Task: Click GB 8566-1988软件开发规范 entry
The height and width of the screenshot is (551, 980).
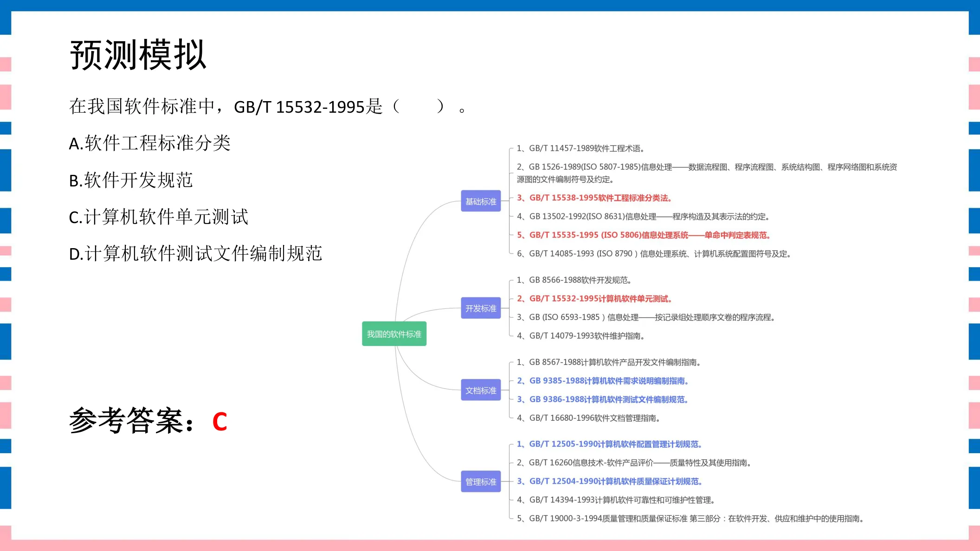Action: pos(574,280)
